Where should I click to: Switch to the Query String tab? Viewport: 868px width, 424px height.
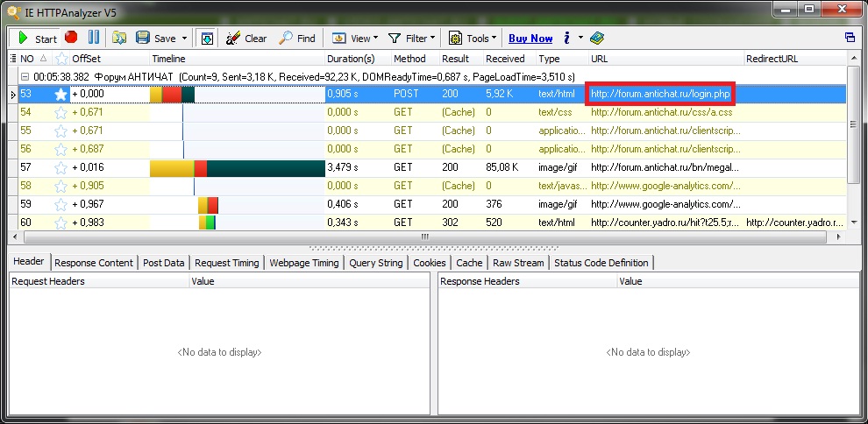pyautogui.click(x=376, y=263)
